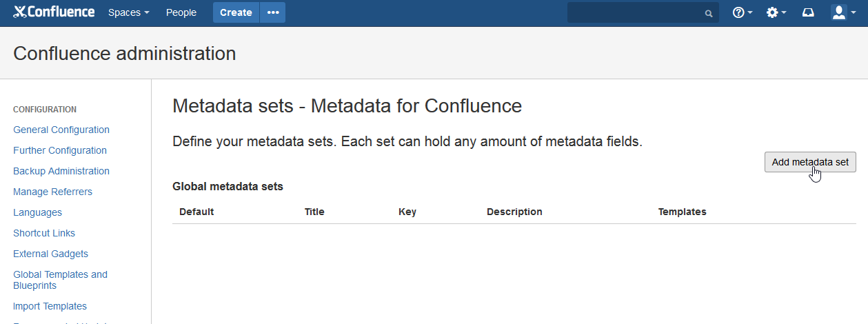The height and width of the screenshot is (324, 868).
Task: Expand the Spaces dropdown menu
Action: (129, 12)
